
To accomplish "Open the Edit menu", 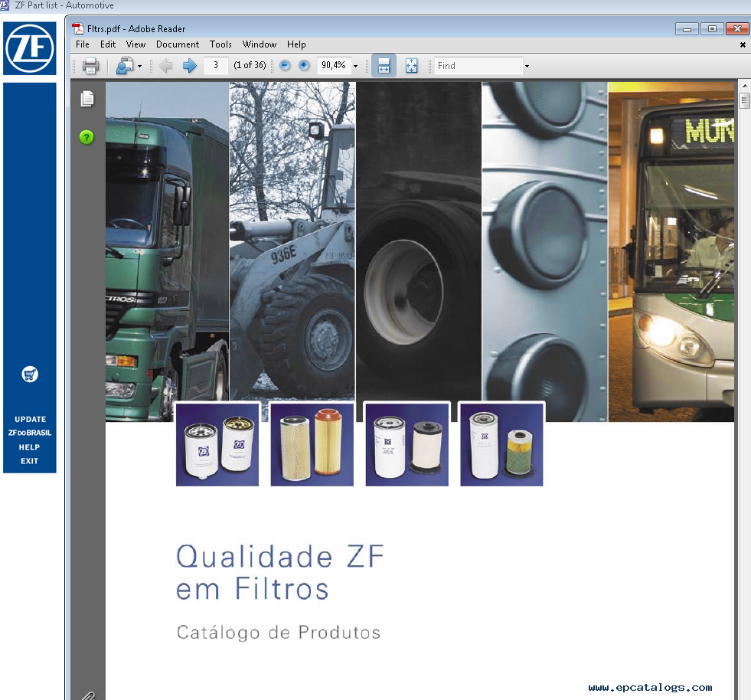I will click(108, 44).
